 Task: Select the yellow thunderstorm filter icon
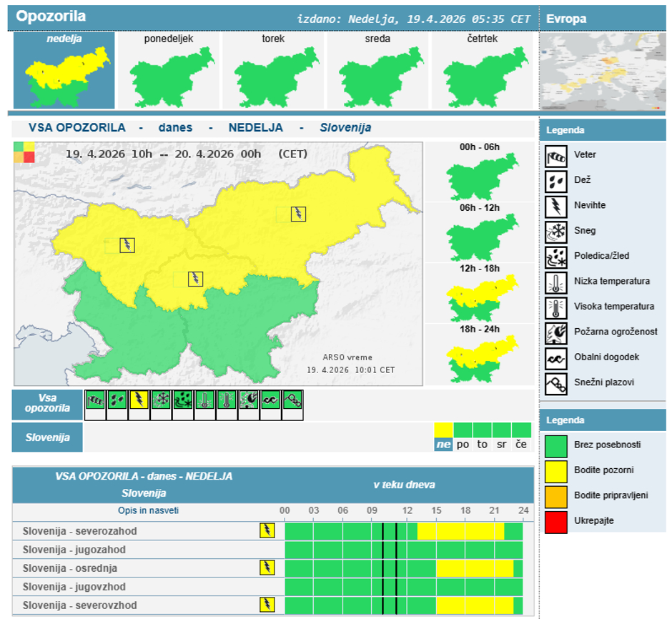pyautogui.click(x=139, y=400)
